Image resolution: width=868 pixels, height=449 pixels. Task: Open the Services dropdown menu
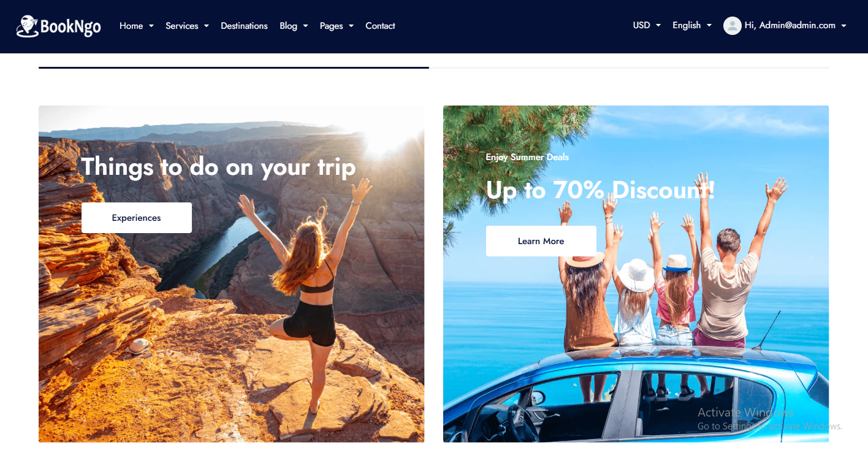click(187, 26)
